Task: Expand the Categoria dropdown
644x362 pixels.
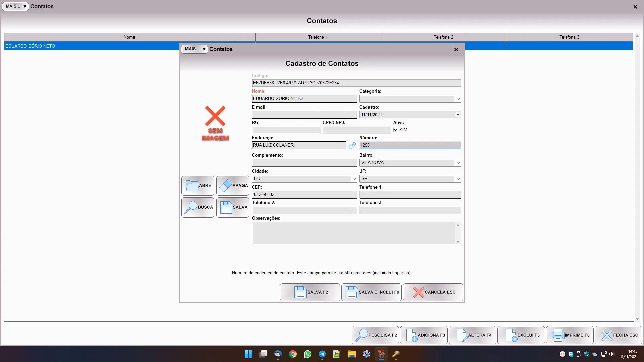Action: click(x=458, y=99)
